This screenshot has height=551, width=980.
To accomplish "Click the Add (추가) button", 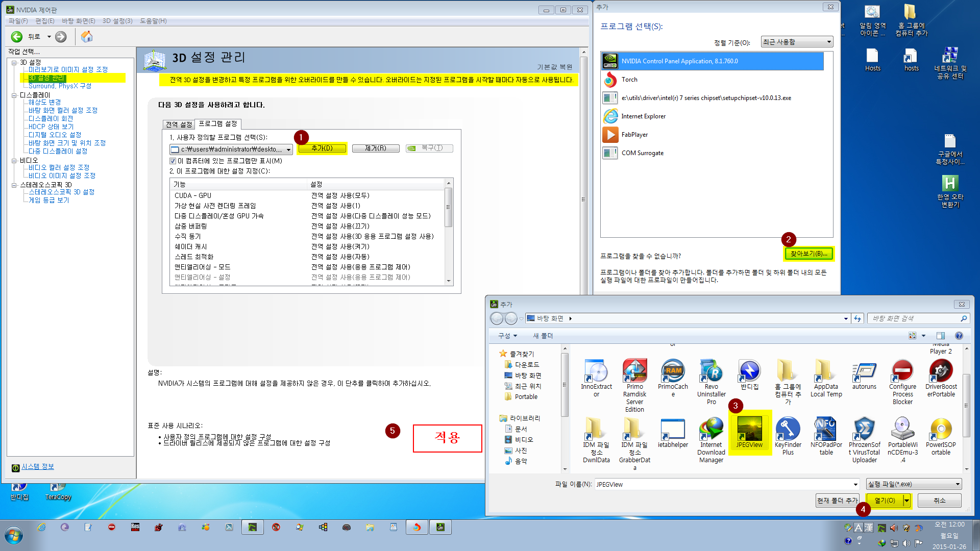I will tap(322, 148).
